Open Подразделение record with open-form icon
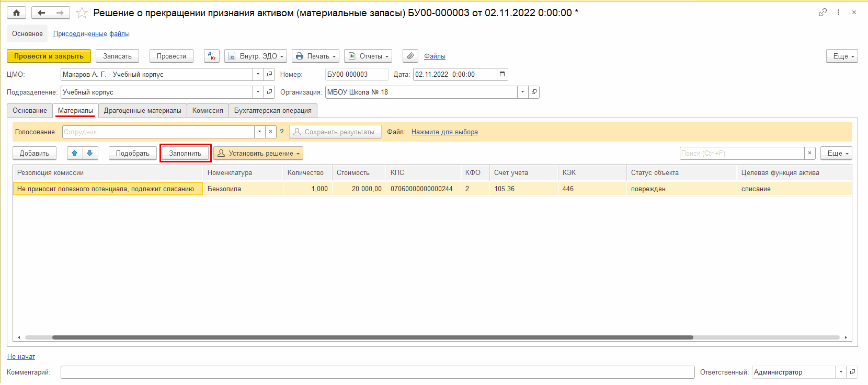Screen dimensions: 868x385 tap(269, 92)
